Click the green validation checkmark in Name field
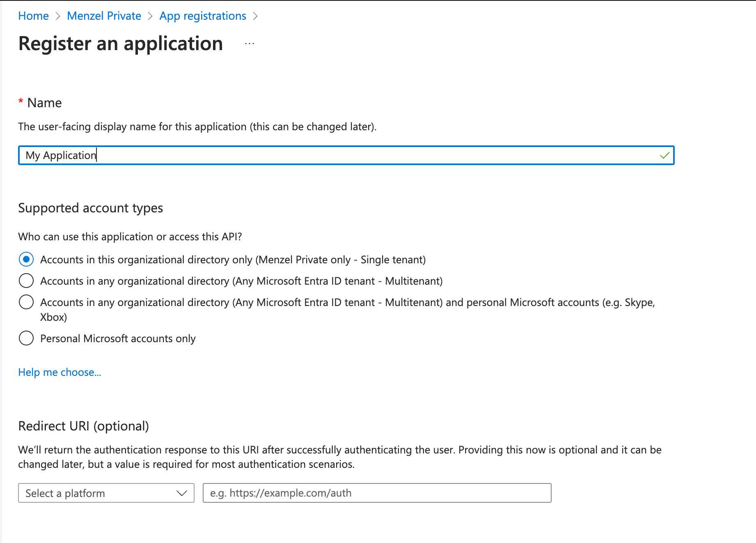This screenshot has width=756, height=543. pos(664,155)
